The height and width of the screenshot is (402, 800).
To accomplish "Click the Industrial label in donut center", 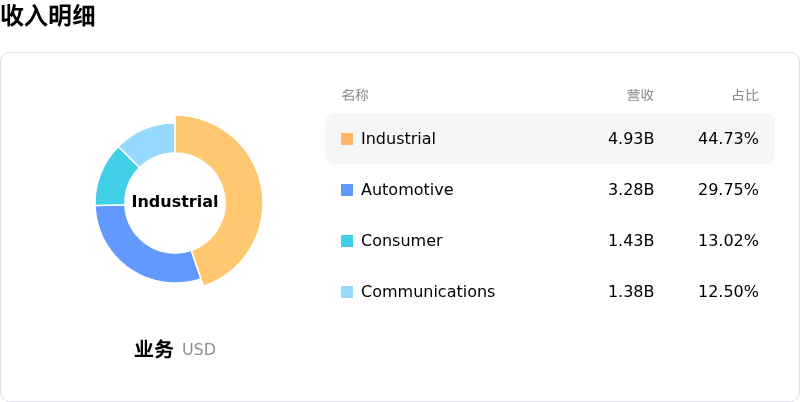I will click(175, 202).
